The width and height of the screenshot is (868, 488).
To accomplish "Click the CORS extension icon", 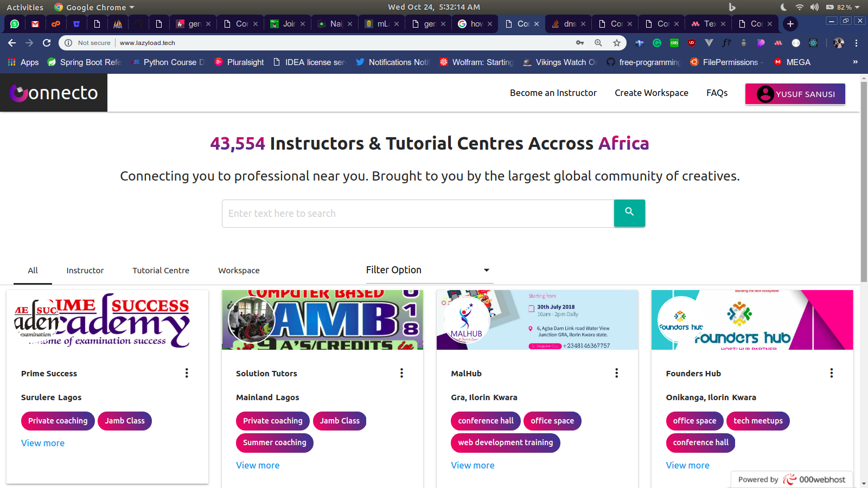I will [x=674, y=43].
